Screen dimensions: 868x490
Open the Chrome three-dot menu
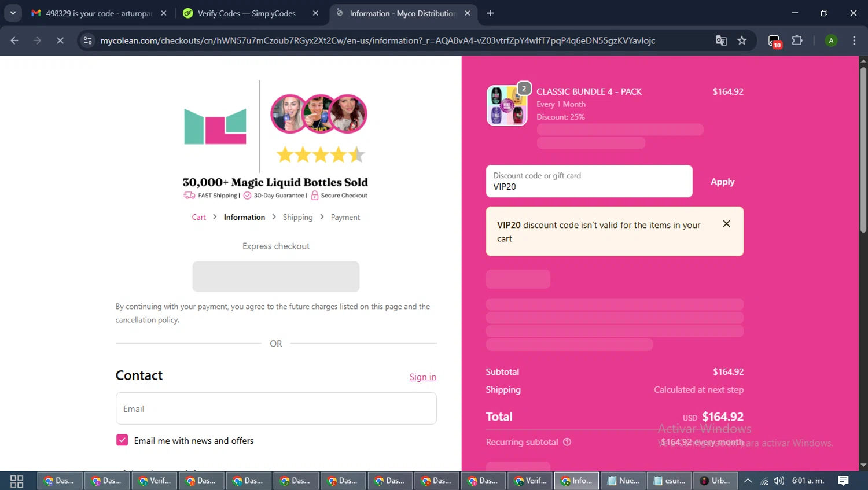854,40
